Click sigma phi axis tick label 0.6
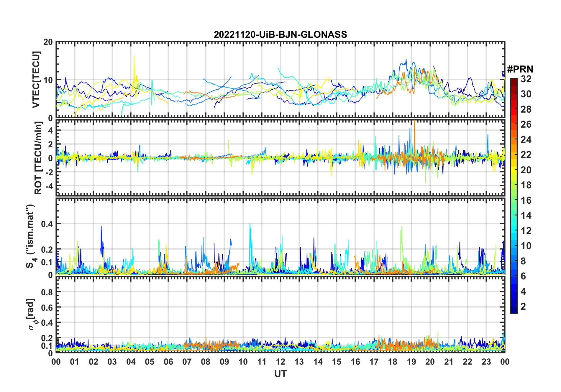The height and width of the screenshot is (392, 561). [x=47, y=308]
